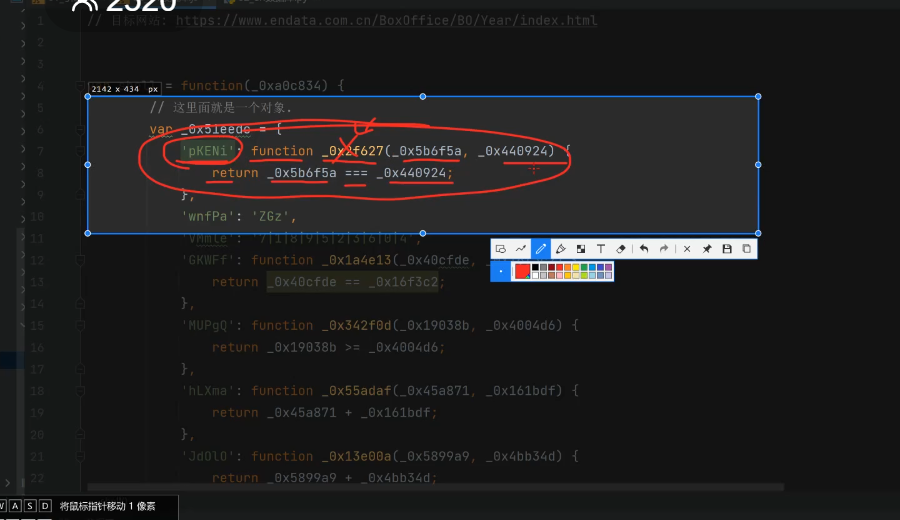Collapse the fold marker on line 7
This screenshot has width=900, height=520.
[x=80, y=151]
